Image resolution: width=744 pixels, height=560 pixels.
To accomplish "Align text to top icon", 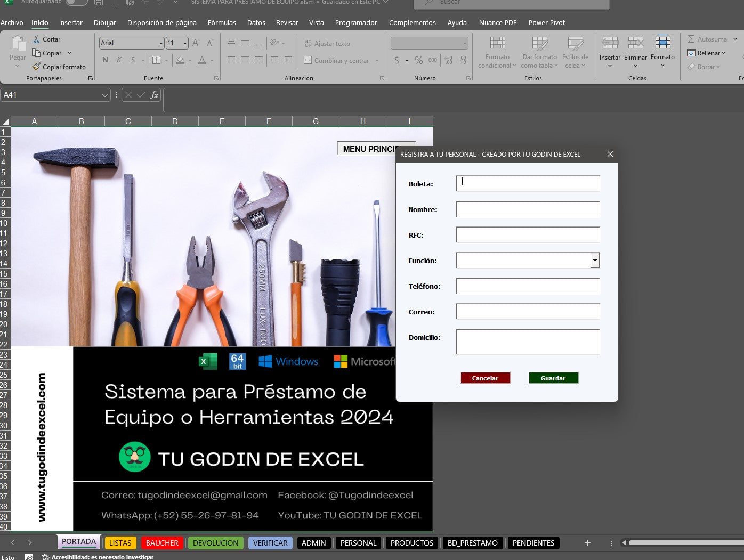I will click(231, 43).
